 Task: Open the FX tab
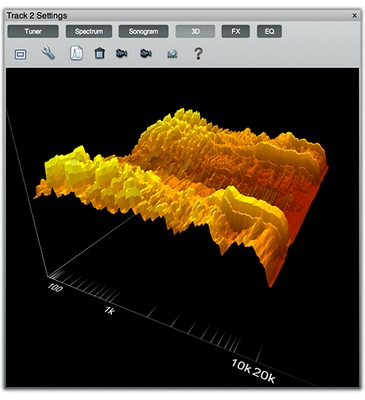point(236,32)
